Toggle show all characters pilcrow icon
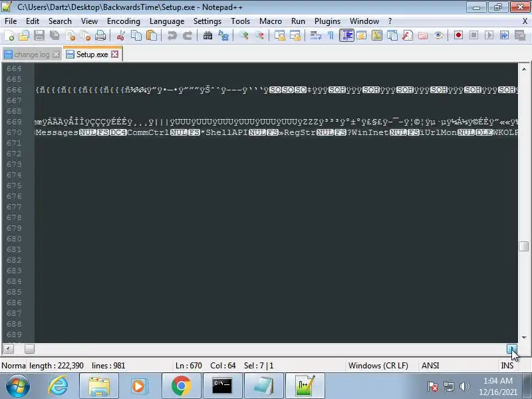Screen dimensions: 532x399 (331, 35)
